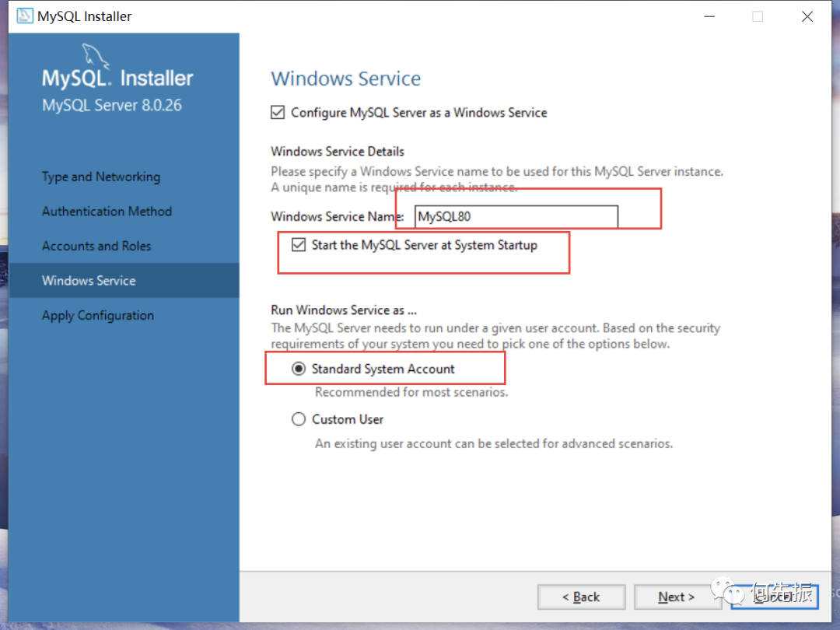840x630 pixels.
Task: Click the disabled maximize window icon
Action: point(758,16)
